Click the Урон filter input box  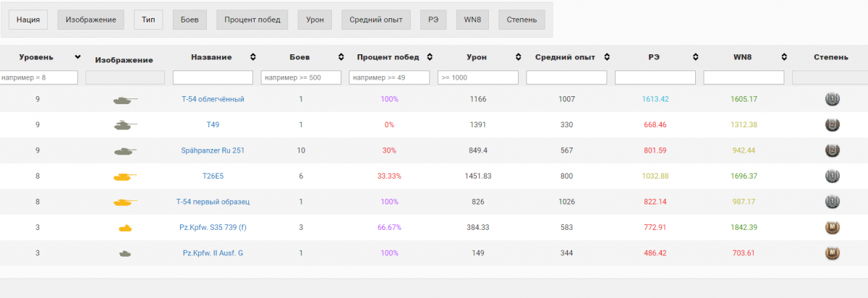pyautogui.click(x=478, y=77)
